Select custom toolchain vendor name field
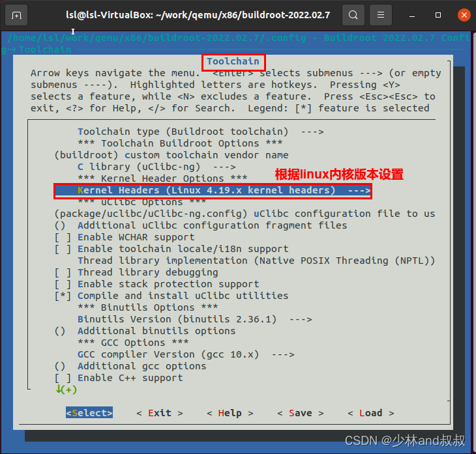Viewport: 476px width, 454px height. tap(171, 155)
